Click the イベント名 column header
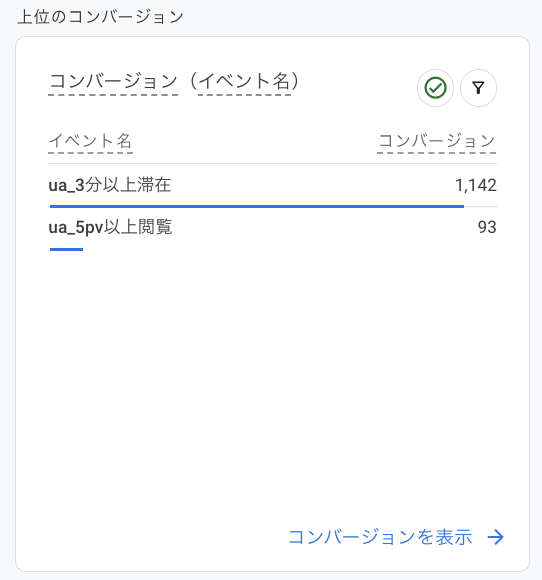 point(90,141)
